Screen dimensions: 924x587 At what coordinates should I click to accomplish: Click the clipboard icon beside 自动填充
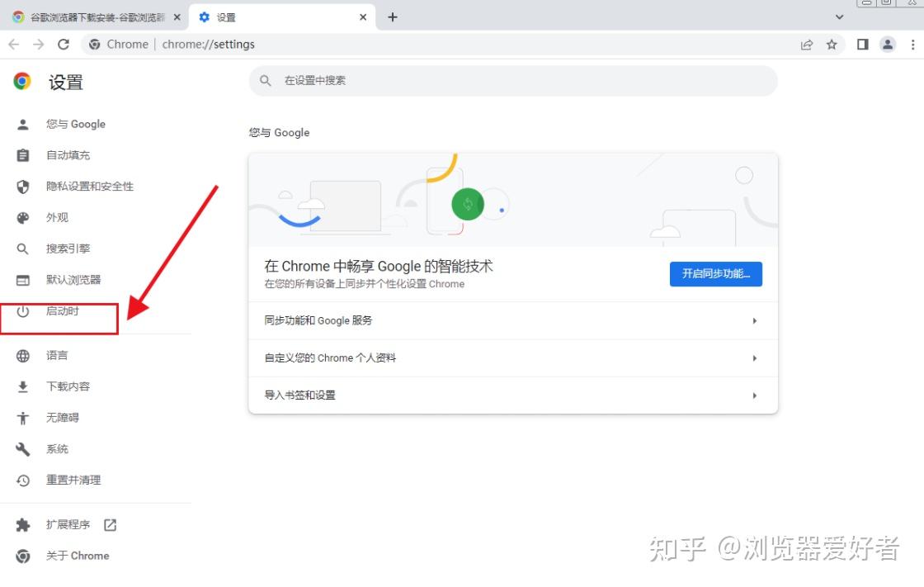coord(23,155)
